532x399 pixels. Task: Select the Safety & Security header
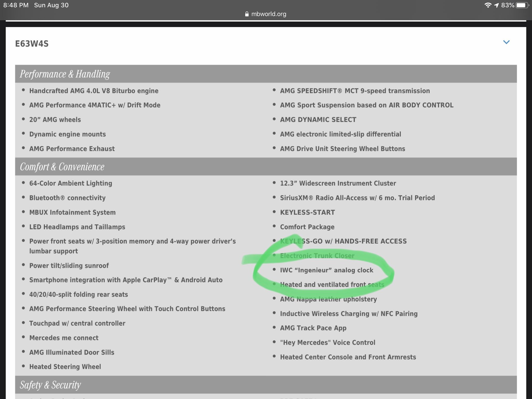pos(50,385)
